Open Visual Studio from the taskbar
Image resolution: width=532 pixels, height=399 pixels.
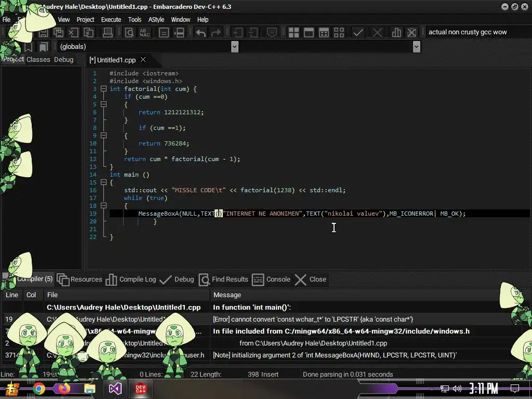[x=115, y=389]
